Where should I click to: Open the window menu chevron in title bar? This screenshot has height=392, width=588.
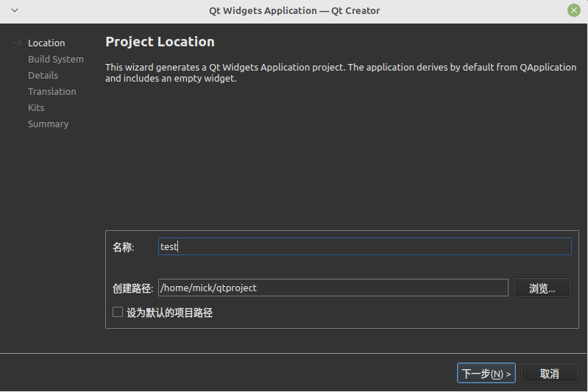(15, 10)
